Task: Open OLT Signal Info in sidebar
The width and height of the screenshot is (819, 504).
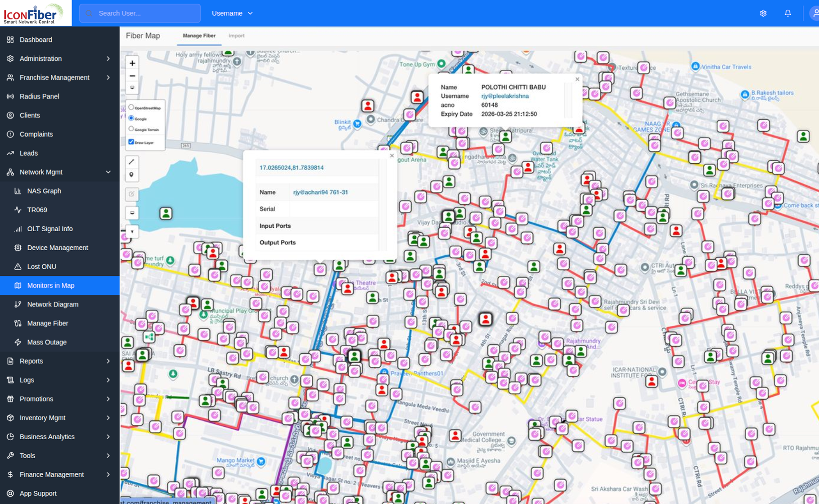Action: coord(50,229)
